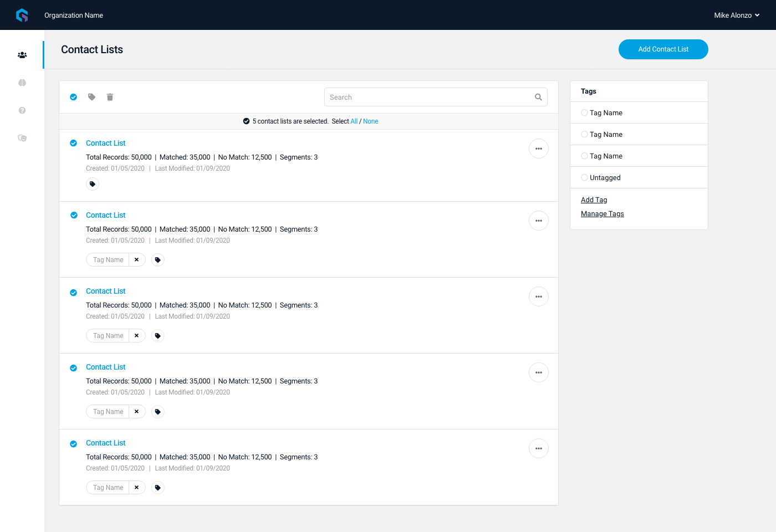Open the theater masks sidebar section

click(x=22, y=138)
